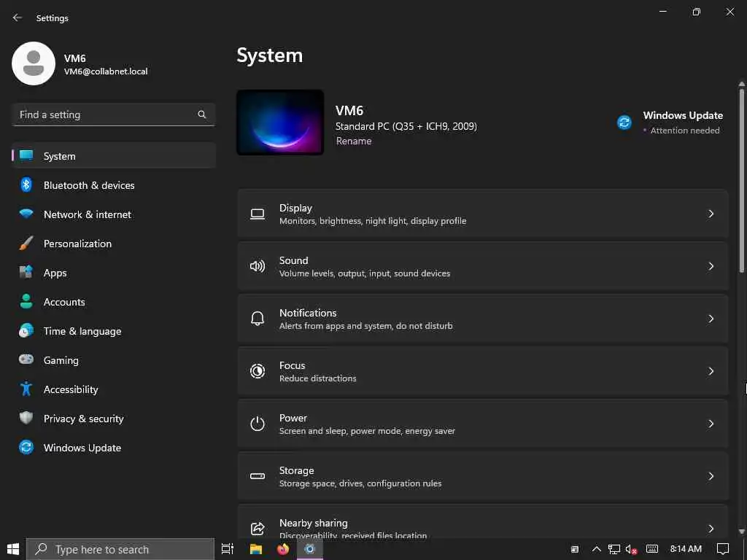Show hidden tray icons chevron
Image resolution: width=747 pixels, height=560 pixels.
click(x=597, y=549)
